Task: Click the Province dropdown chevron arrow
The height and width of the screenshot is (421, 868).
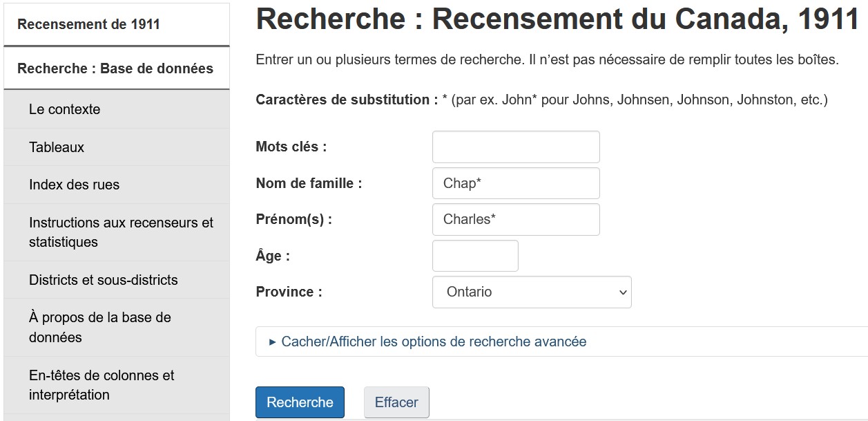Action: click(622, 292)
